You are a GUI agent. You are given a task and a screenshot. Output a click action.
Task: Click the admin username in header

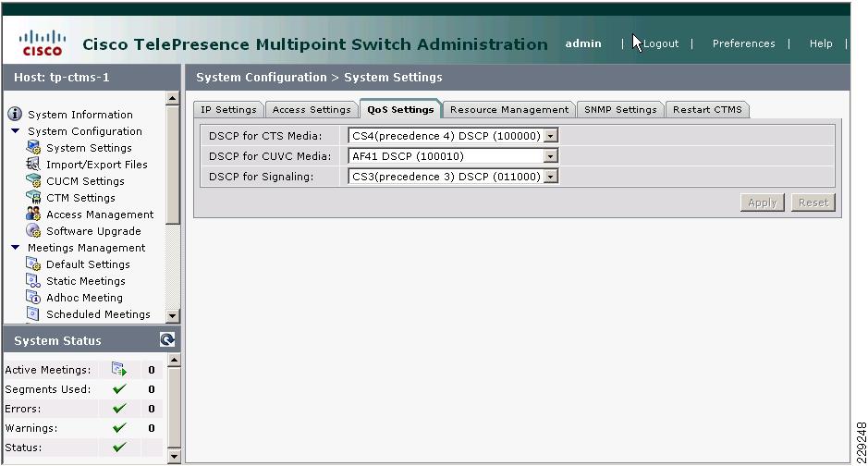(x=583, y=43)
